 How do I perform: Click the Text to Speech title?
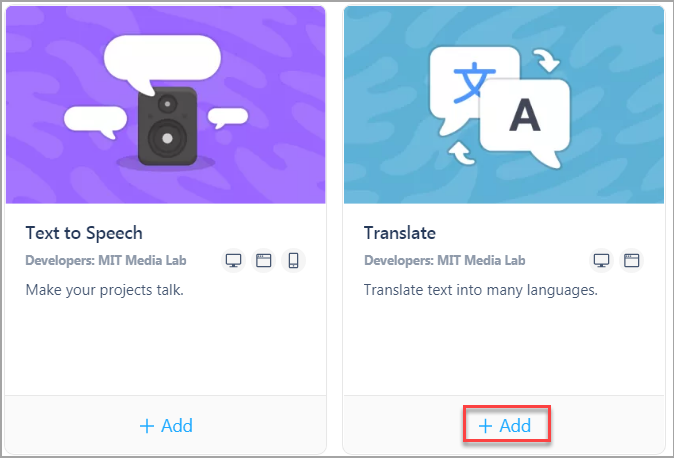(x=84, y=233)
